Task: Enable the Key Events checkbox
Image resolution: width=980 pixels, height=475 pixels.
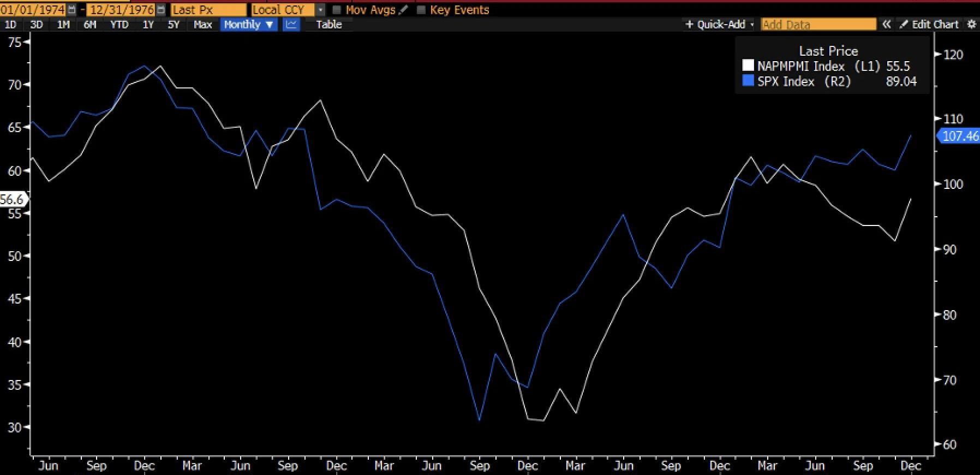Action: [421, 10]
